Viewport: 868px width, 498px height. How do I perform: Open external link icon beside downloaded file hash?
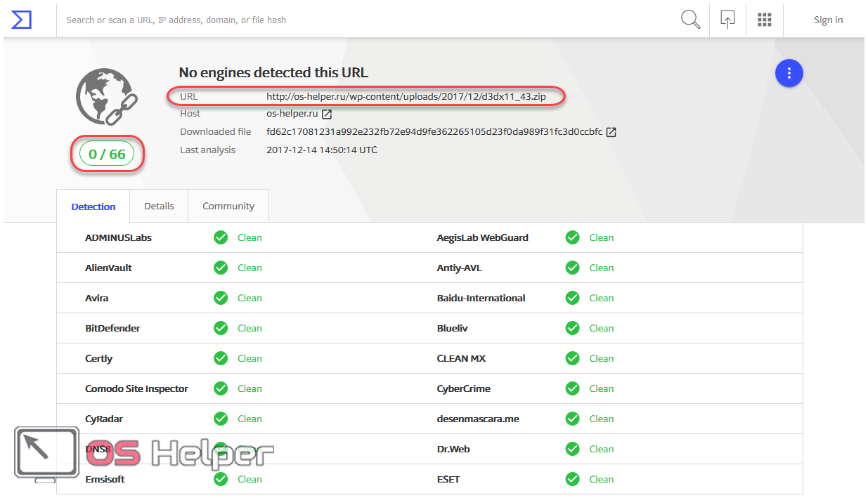click(611, 132)
